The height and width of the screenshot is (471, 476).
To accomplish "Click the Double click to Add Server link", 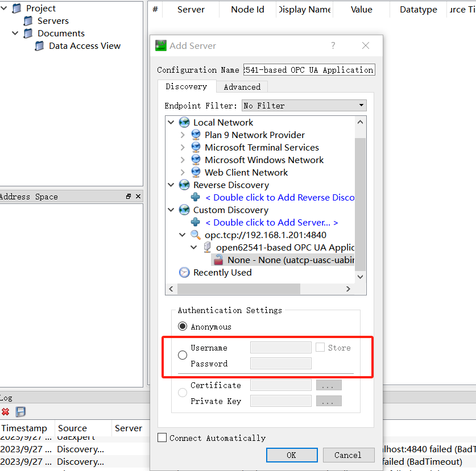I will point(272,222).
